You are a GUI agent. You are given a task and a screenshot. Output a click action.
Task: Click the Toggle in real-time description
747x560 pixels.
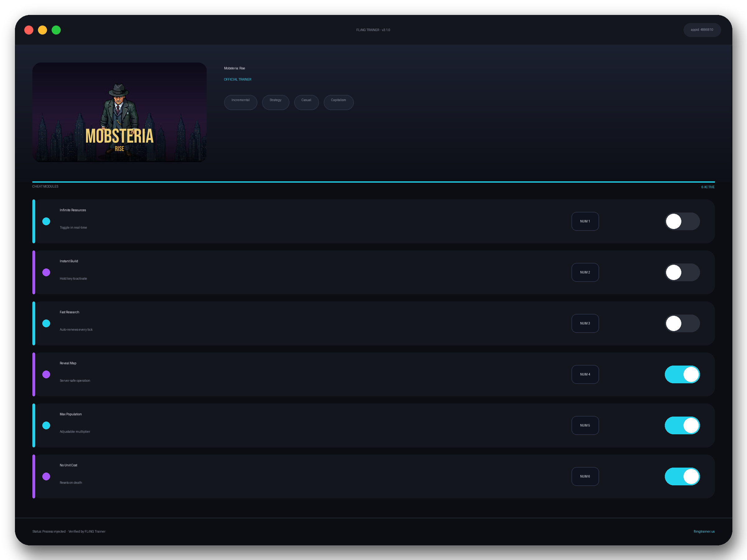click(73, 227)
